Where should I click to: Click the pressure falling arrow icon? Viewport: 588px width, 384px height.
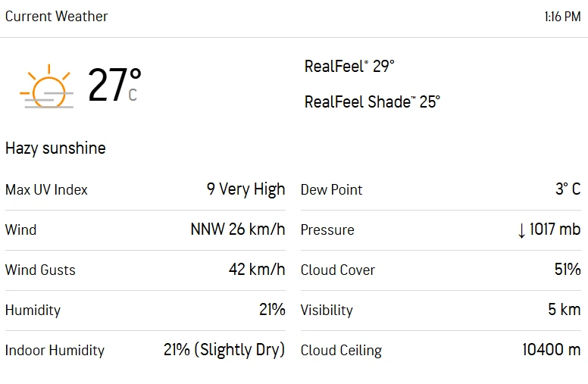coord(521,230)
